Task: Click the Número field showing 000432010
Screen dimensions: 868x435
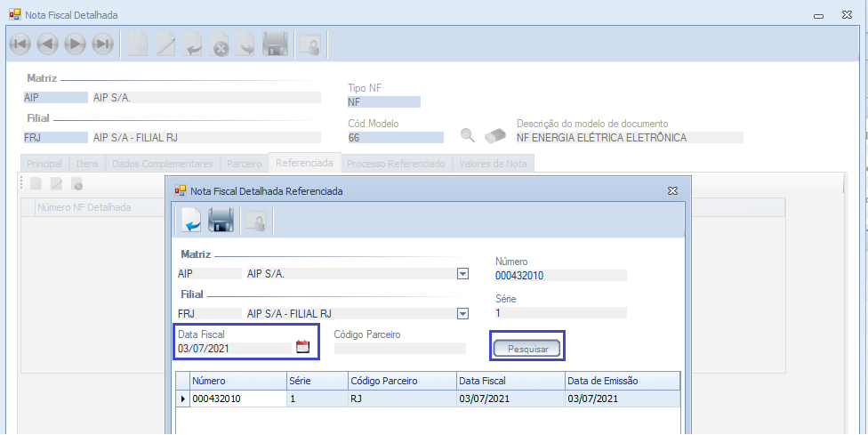Action: [560, 276]
